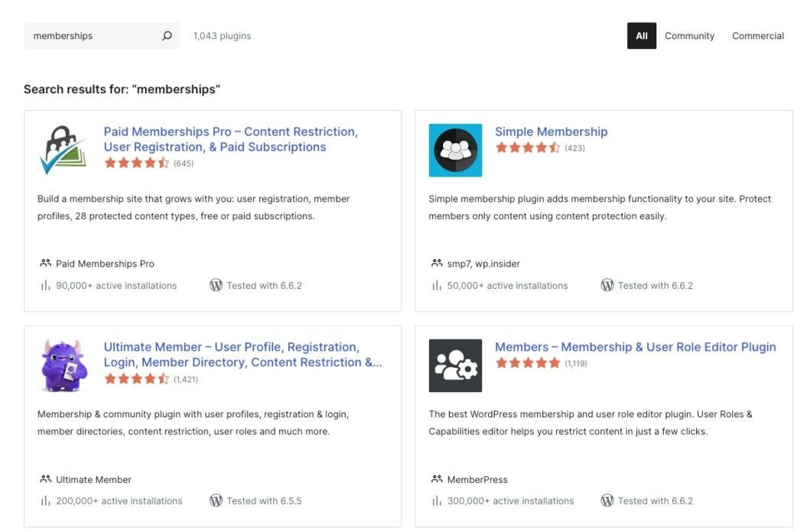Click the (645) review count
807x532 pixels.
[x=184, y=164]
